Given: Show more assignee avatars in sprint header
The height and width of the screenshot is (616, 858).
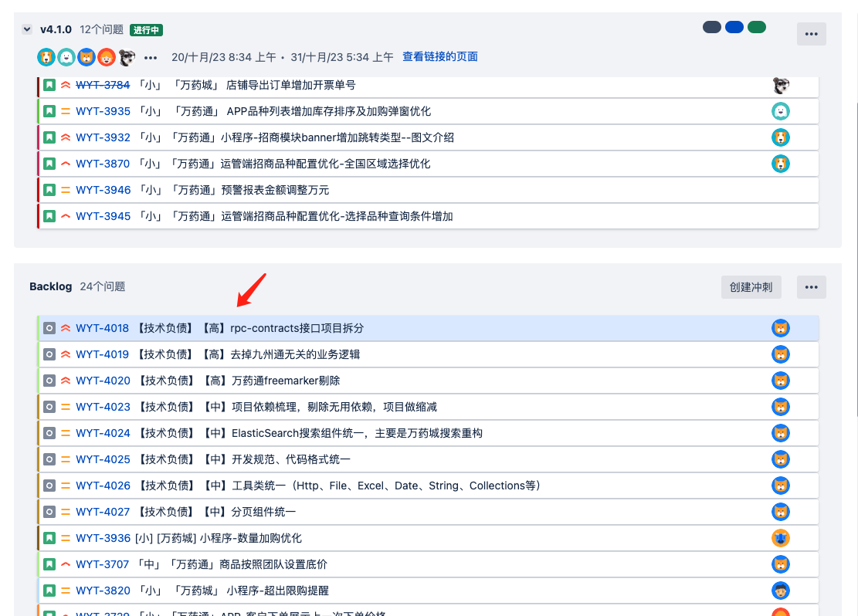Looking at the screenshot, I should tap(151, 57).
